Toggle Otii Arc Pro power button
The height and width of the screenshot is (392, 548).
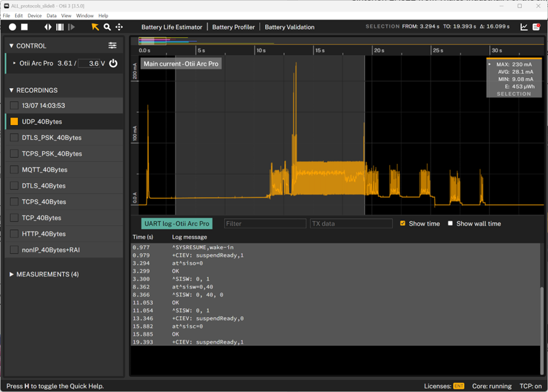click(113, 63)
